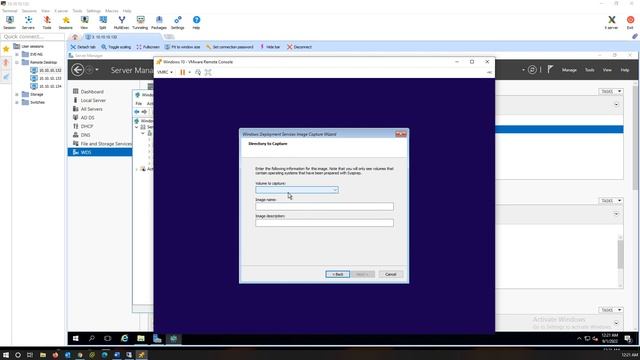Screen dimensions: 640x360
Task: Select WDS in Server Manager sidebar
Action: [x=100, y=152]
